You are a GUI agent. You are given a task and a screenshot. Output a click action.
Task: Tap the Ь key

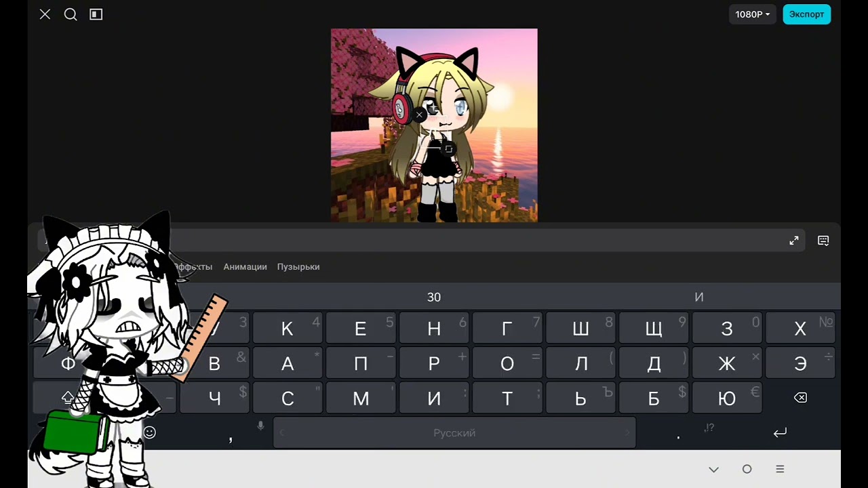(580, 398)
